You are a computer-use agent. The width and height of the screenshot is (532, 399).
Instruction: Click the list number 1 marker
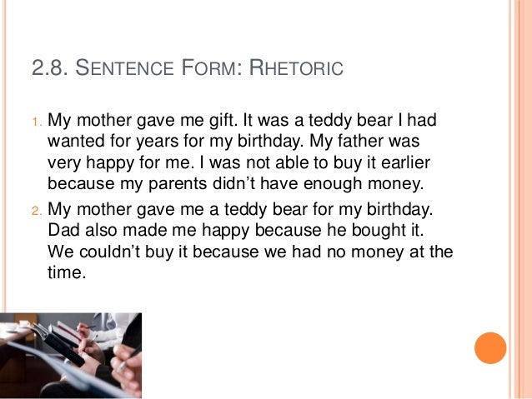pos(38,122)
